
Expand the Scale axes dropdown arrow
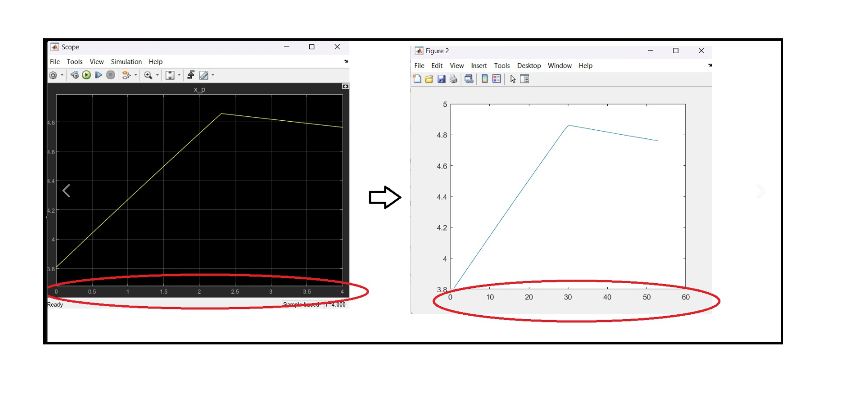pos(179,75)
